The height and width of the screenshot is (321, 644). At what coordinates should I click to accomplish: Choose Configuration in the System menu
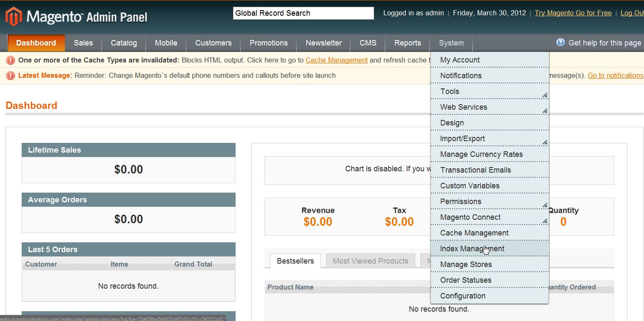pyautogui.click(x=463, y=296)
